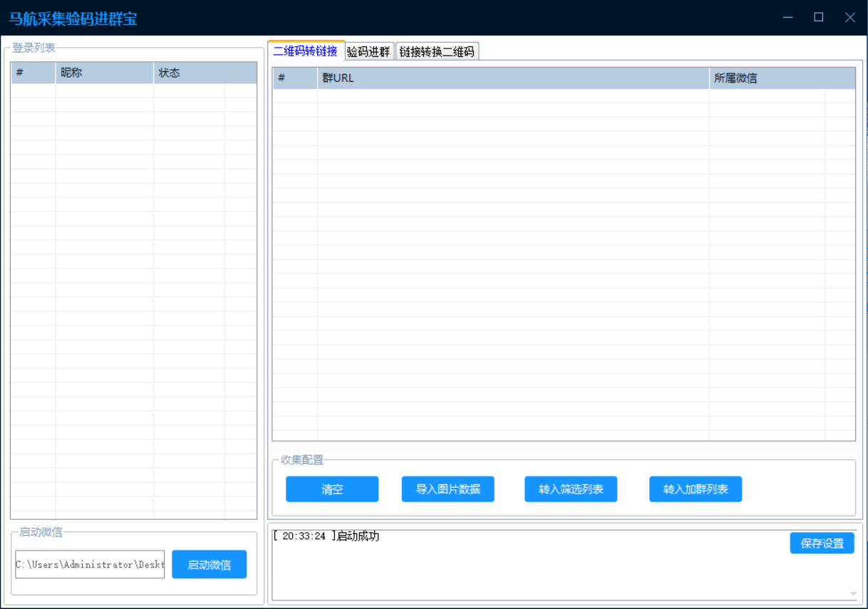The width and height of the screenshot is (868, 609).
Task: Click 转入筛选列表 button
Action: tap(571, 489)
